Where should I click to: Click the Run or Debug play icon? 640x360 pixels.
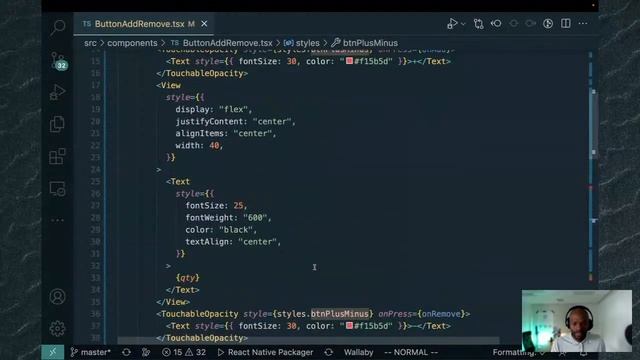452,24
